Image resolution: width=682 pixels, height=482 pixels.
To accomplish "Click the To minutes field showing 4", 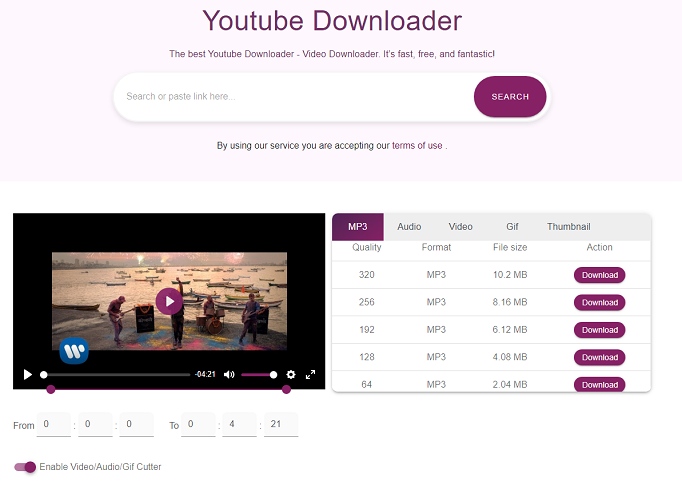I will coord(239,424).
